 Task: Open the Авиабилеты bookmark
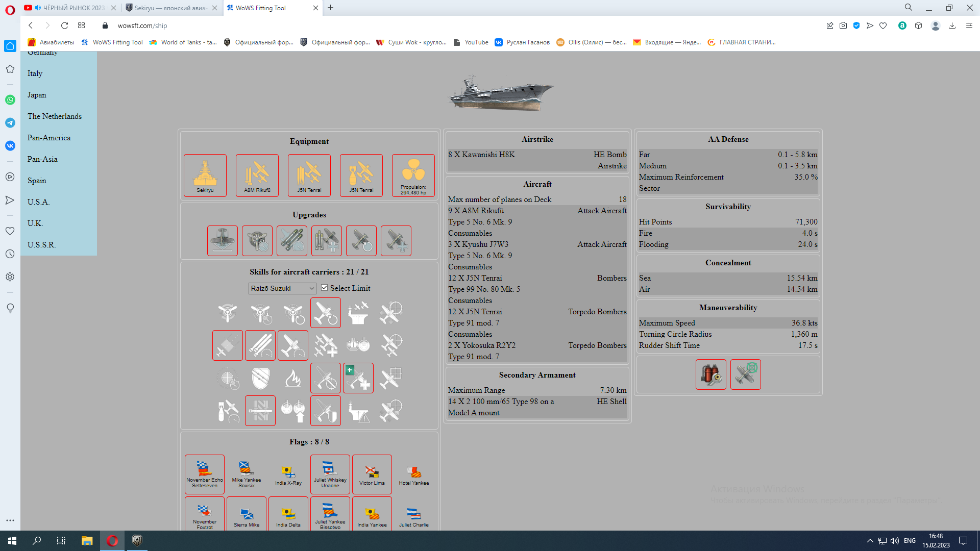pyautogui.click(x=51, y=42)
